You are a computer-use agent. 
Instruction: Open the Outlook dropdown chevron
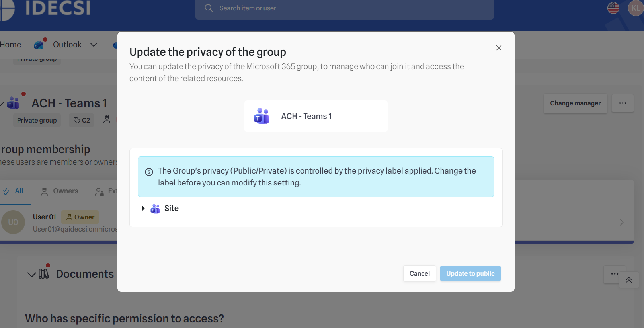94,45
